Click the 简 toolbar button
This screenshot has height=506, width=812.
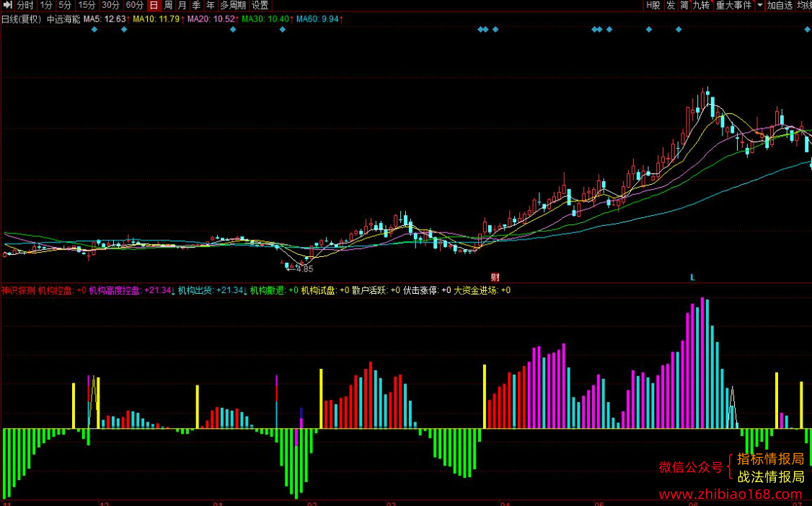684,5
